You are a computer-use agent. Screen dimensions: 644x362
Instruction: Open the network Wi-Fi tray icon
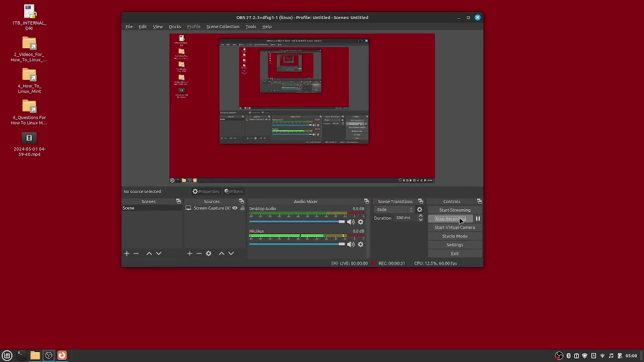[x=603, y=356]
